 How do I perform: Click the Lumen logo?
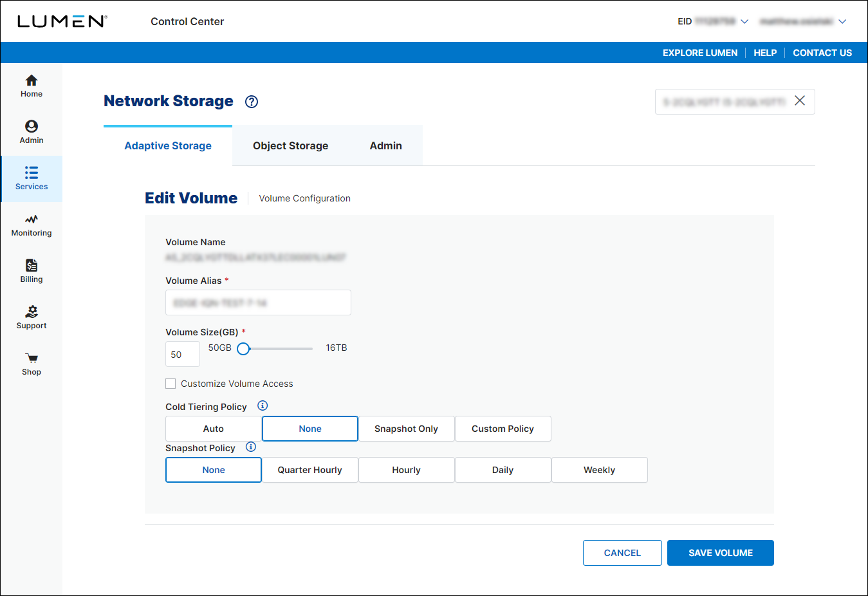[x=62, y=21]
